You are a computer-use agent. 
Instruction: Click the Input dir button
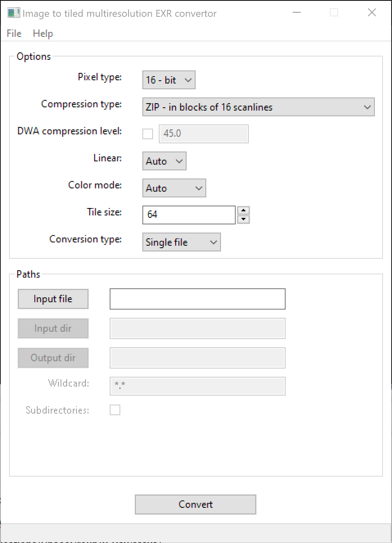click(x=53, y=328)
